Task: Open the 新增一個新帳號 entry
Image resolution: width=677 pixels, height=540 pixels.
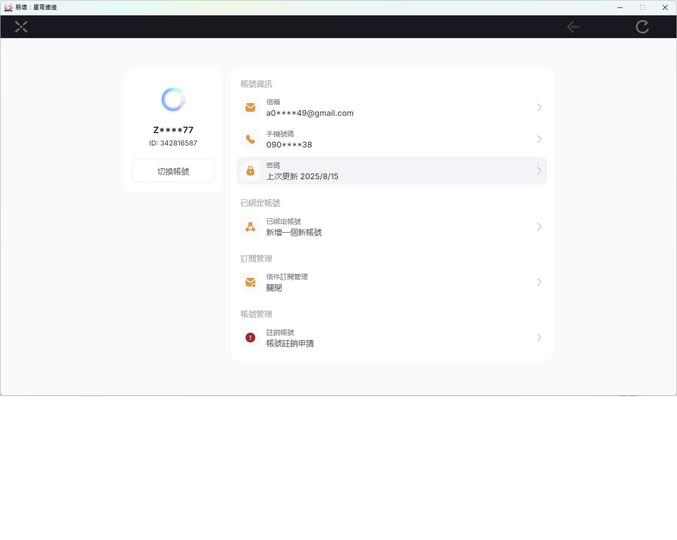Action: (294, 233)
